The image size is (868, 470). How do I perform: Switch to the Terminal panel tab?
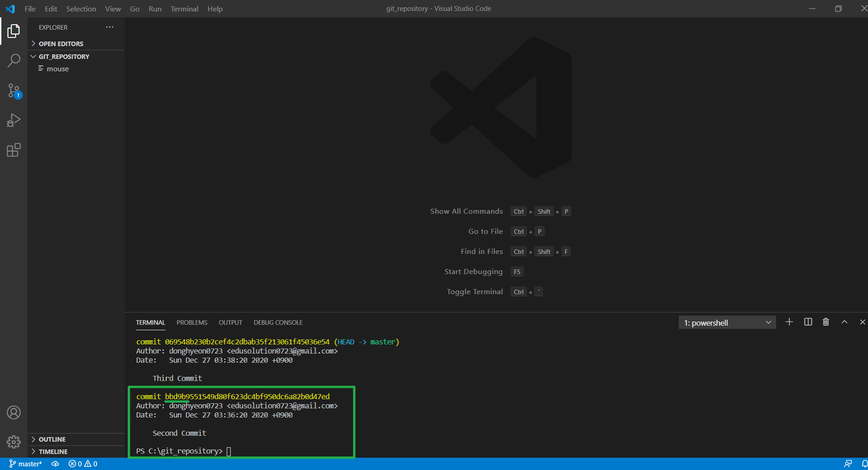(x=150, y=322)
